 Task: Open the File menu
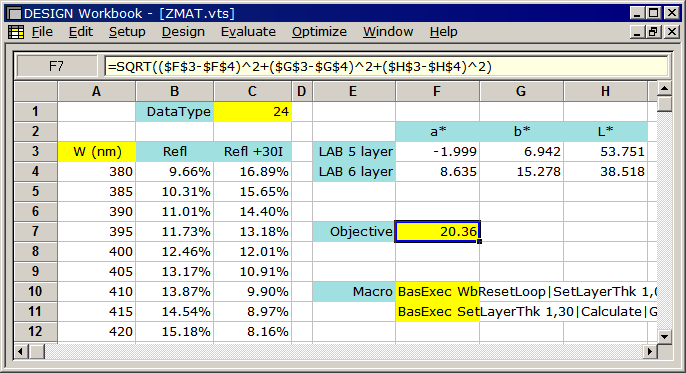click(x=42, y=32)
